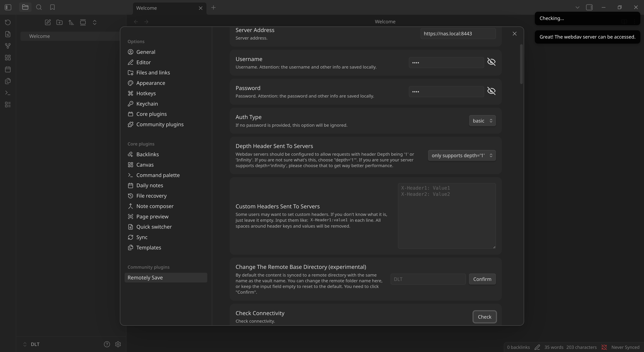Screen dimensions: 644x352
Task: Open the bookmarks pane
Action: pyautogui.click(x=52, y=7)
